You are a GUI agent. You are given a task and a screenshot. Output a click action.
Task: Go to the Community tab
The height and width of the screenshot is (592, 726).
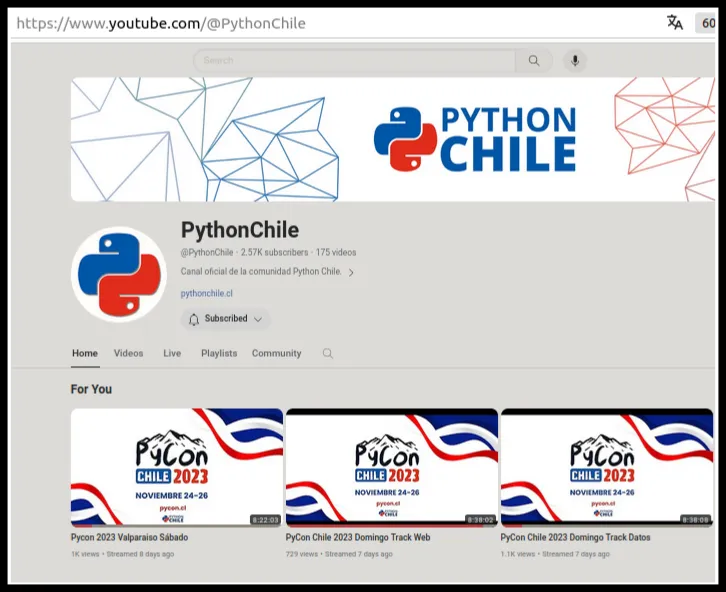coord(276,353)
